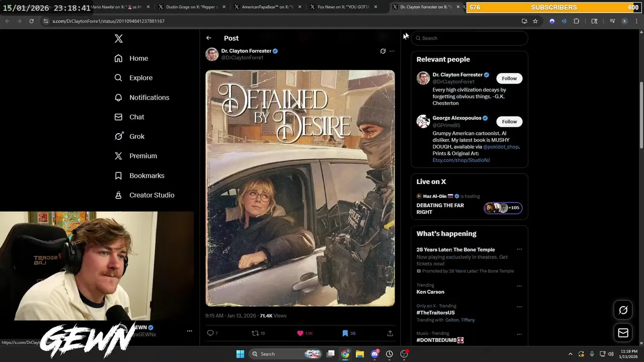Open Chrome from taskbar
Viewport: 644px width, 362px height.
[x=345, y=354]
